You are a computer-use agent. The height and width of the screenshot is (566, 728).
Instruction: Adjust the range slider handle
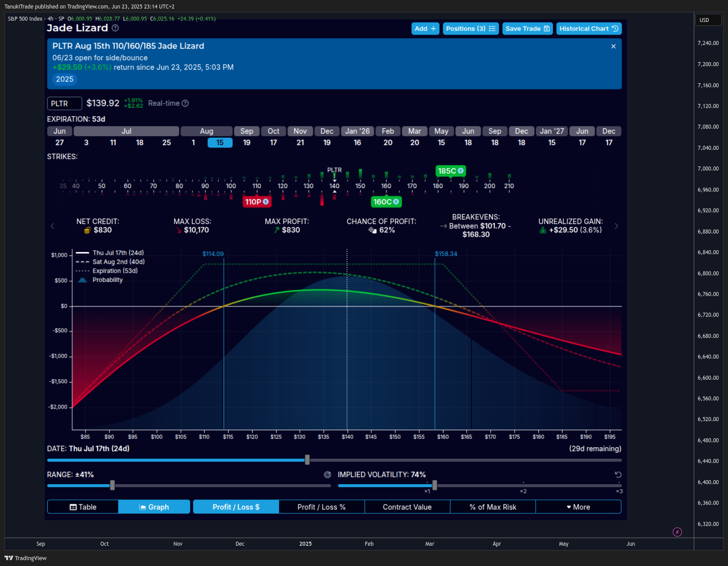point(112,485)
